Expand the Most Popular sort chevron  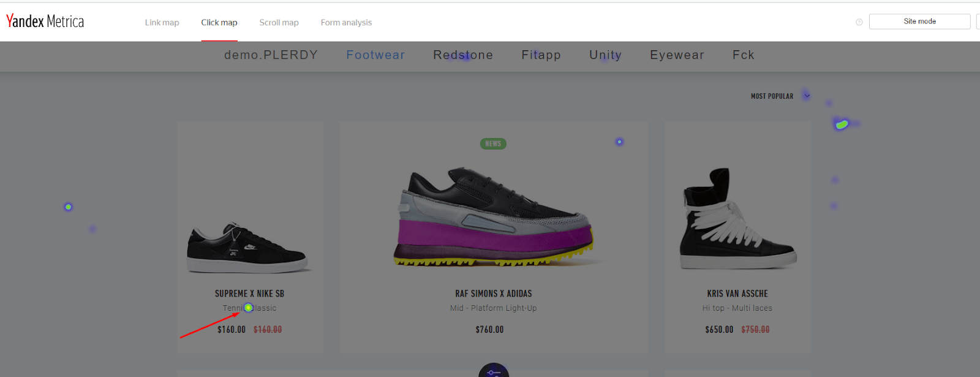[807, 96]
